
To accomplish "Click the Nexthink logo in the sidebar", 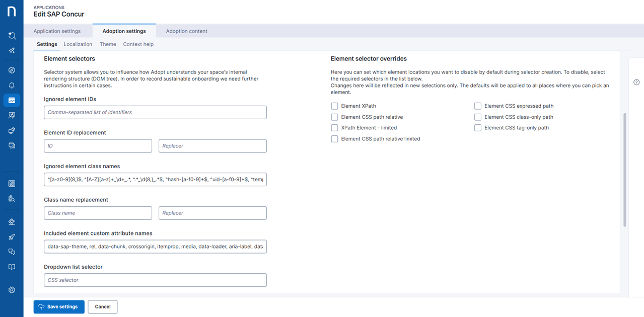I will 12,12.
